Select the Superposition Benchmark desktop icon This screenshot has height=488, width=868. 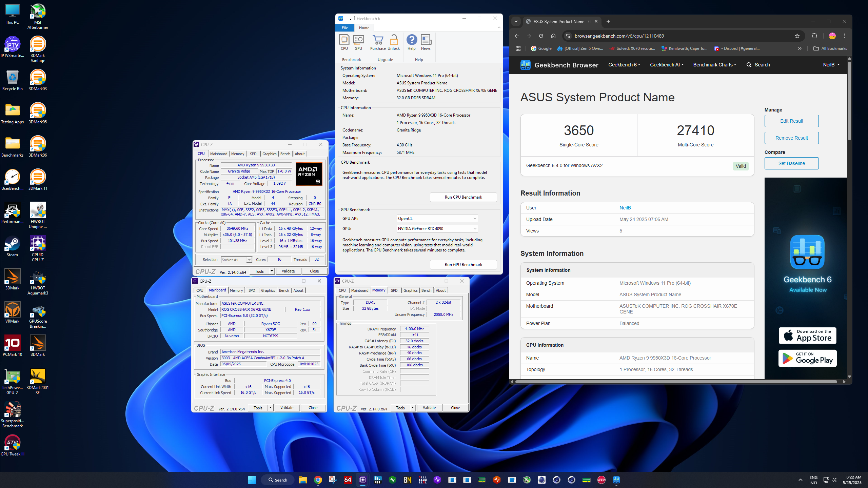click(x=13, y=415)
